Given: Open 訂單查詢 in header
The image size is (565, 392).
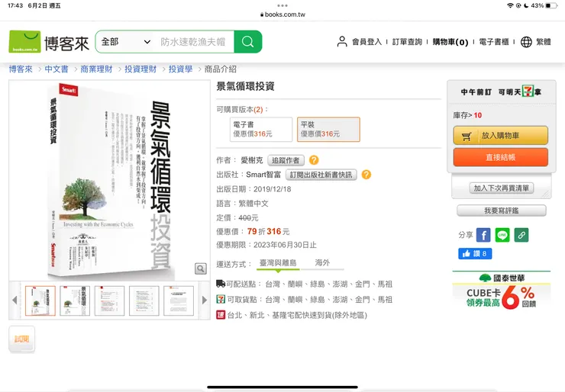Looking at the screenshot, I should coord(407,42).
